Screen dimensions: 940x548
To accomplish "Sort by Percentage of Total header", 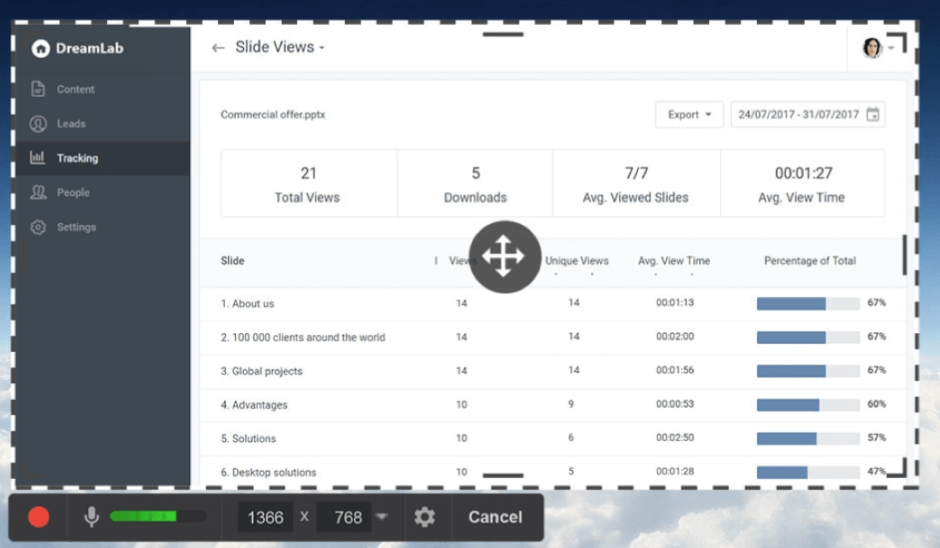I will [810, 261].
